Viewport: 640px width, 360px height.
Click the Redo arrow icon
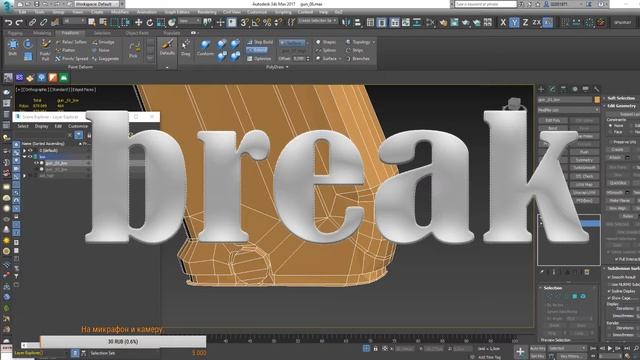[x=19, y=22]
